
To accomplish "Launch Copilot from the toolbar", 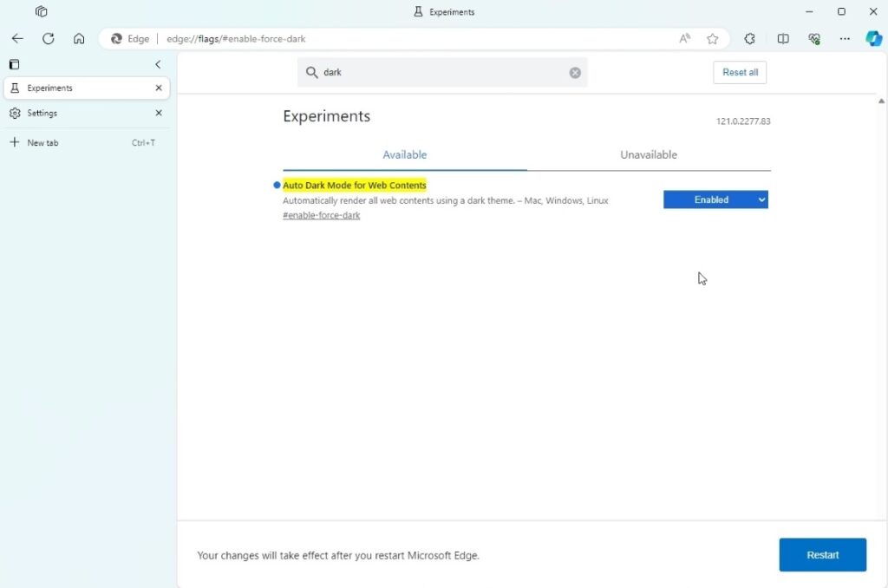I will [x=873, y=38].
